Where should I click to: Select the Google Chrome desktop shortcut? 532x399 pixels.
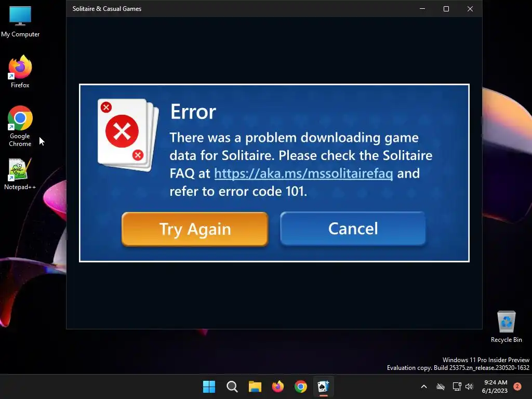(20, 126)
